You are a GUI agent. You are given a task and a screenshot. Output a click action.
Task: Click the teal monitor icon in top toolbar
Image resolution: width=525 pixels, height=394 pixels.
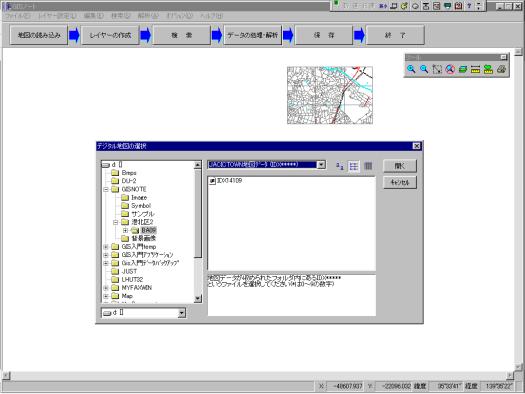[x=447, y=6]
